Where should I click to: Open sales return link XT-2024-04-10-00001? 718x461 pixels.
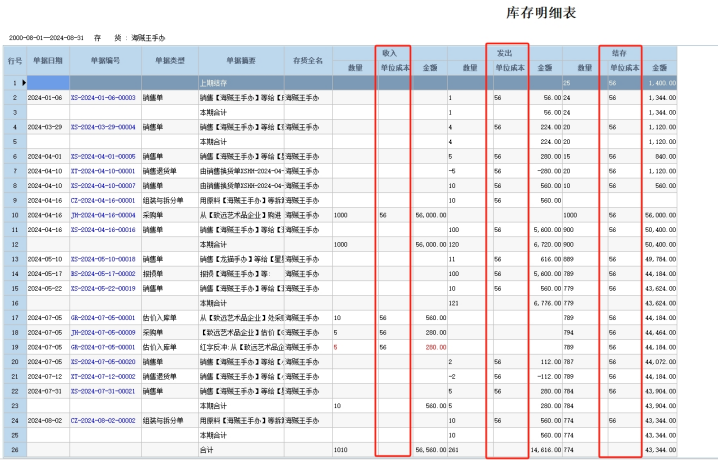[x=103, y=171]
